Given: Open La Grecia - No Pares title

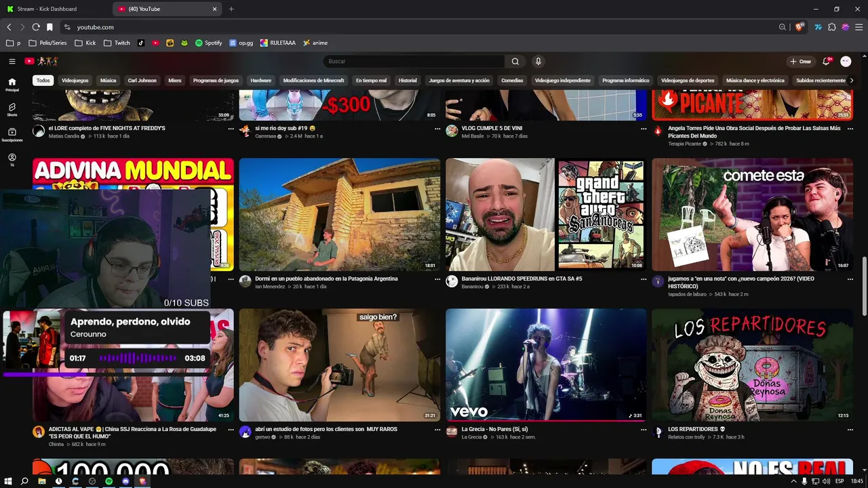Looking at the screenshot, I should (494, 429).
